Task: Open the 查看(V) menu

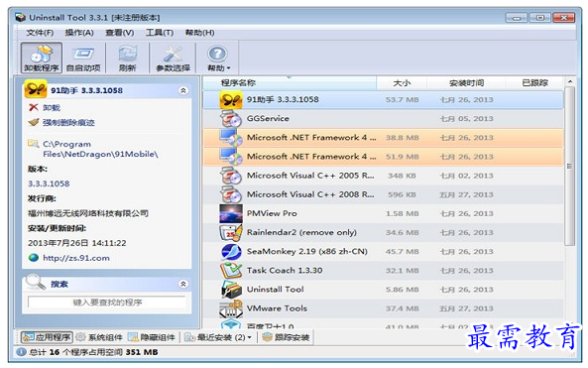Action: tap(120, 33)
